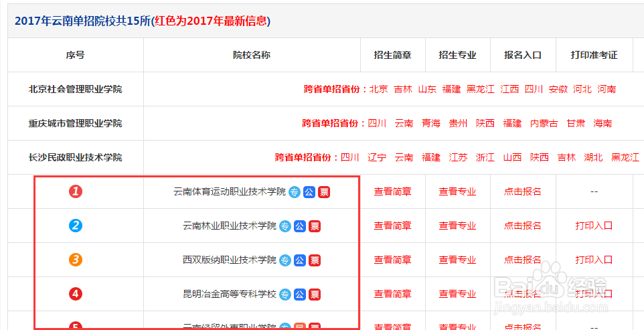View 查看简章 for 云南体育运动职业技术学院
Screen dimensions: 644x330
[x=393, y=191]
